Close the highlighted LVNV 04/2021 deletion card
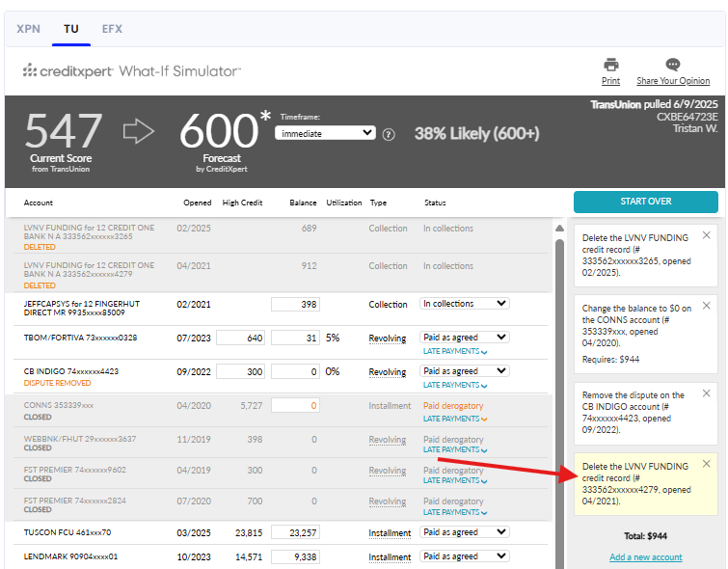728x569 pixels. coord(706,464)
